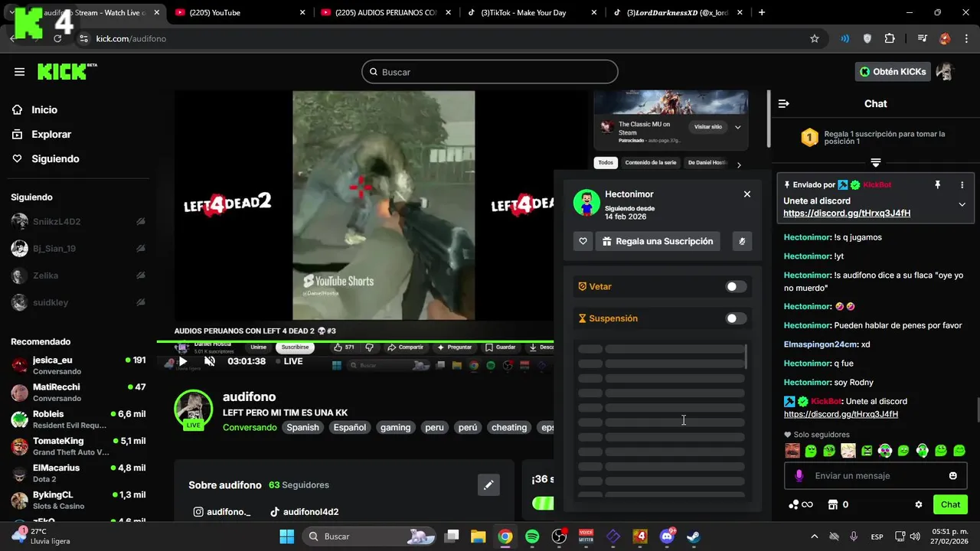
Task: Open the Siguiendo page
Action: tap(45, 158)
